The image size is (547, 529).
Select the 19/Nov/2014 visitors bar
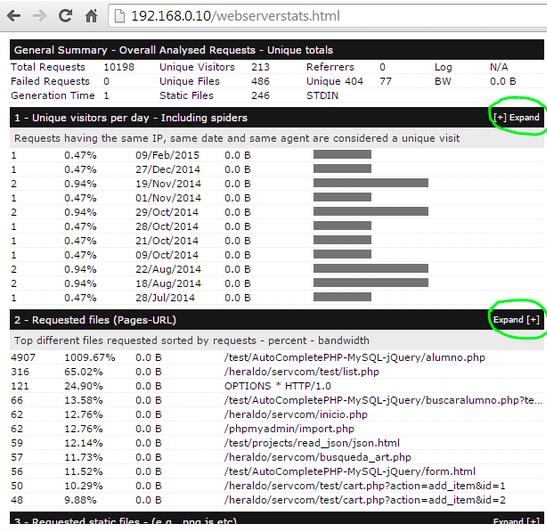[371, 183]
